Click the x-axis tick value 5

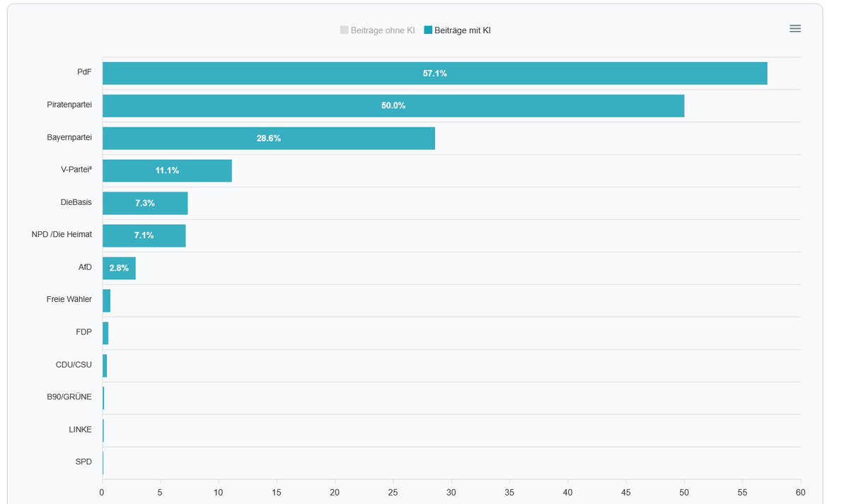[x=160, y=492]
